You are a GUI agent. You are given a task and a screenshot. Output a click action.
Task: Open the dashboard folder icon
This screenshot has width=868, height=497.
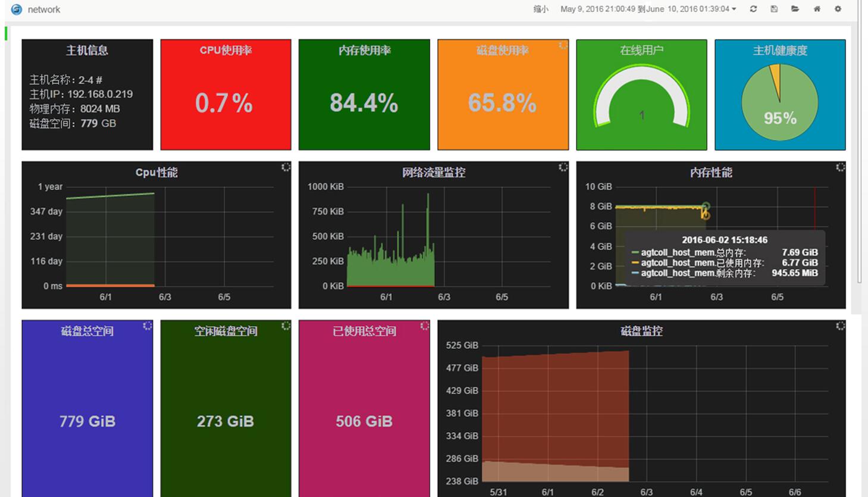coord(795,9)
